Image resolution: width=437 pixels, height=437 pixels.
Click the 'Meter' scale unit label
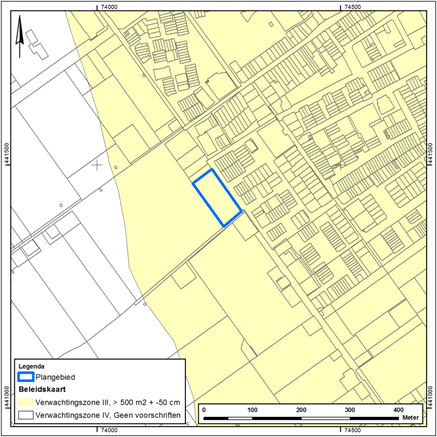[x=411, y=418]
